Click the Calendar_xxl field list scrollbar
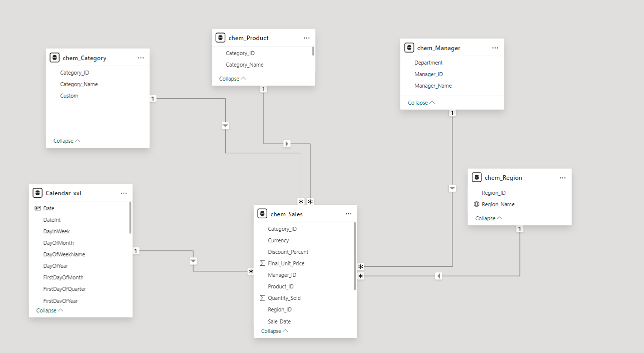This screenshot has width=644, height=353. (131, 217)
